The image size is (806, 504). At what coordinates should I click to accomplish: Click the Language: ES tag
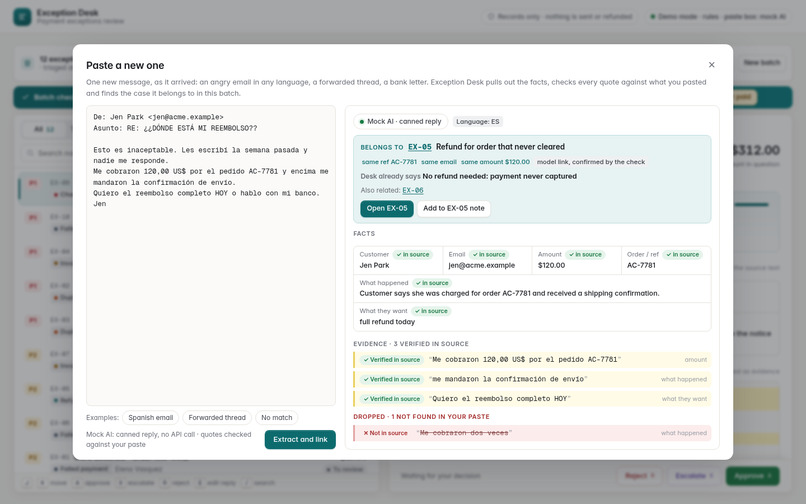point(478,122)
